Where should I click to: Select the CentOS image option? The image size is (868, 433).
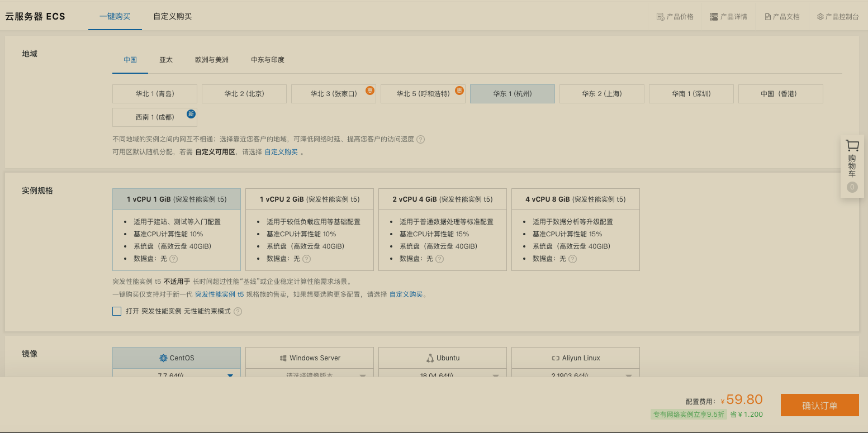coord(177,358)
